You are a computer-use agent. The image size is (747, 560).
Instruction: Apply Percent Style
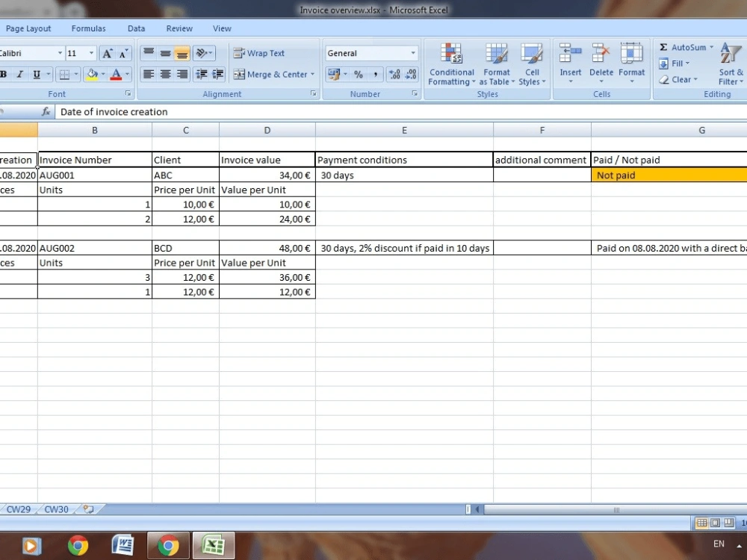click(359, 74)
